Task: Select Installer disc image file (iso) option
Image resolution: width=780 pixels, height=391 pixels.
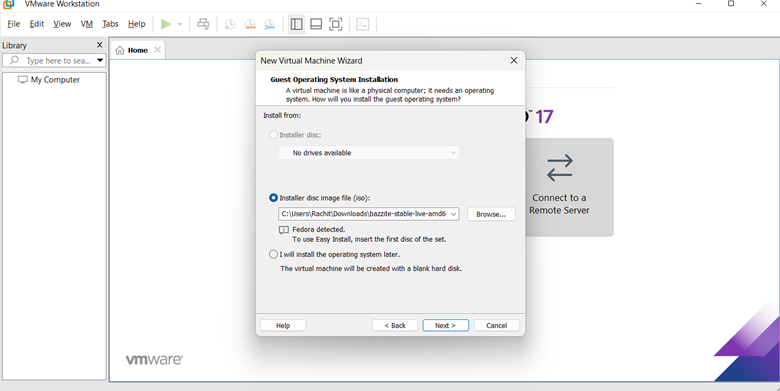Action: point(273,197)
